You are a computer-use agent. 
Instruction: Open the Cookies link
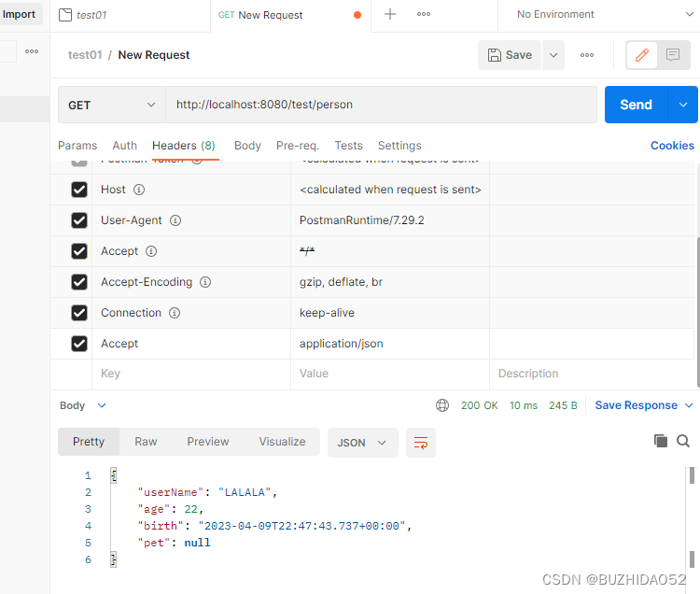pos(672,146)
